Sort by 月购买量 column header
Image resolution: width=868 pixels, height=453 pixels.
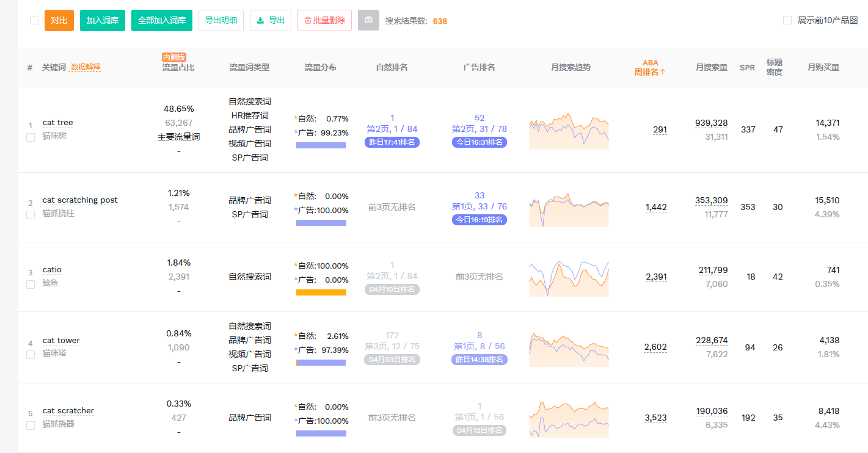point(823,67)
